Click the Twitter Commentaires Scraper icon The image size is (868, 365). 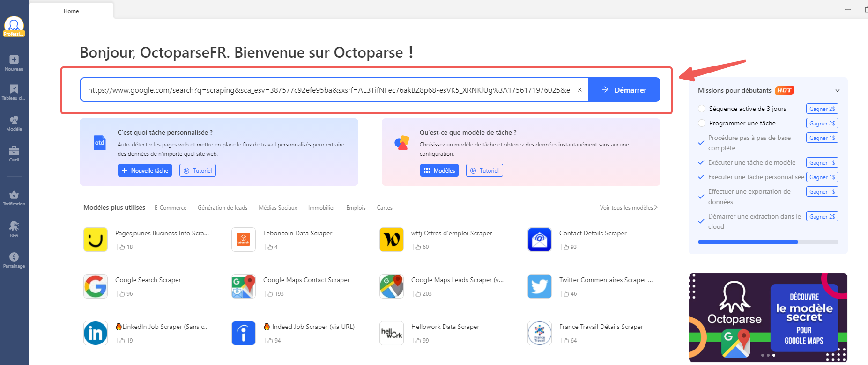pos(540,286)
